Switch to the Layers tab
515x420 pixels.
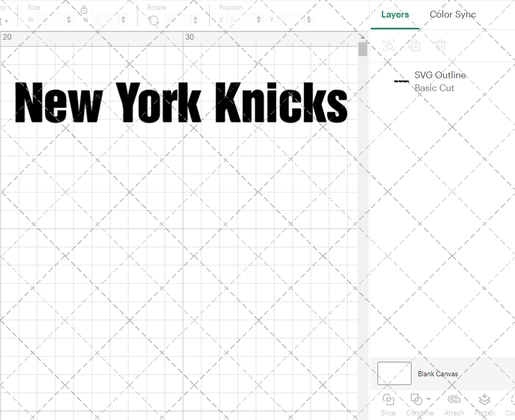[x=394, y=14]
